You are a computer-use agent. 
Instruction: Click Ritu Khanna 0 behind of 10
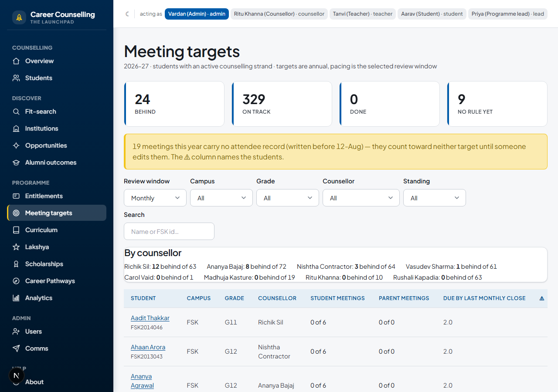click(x=344, y=277)
